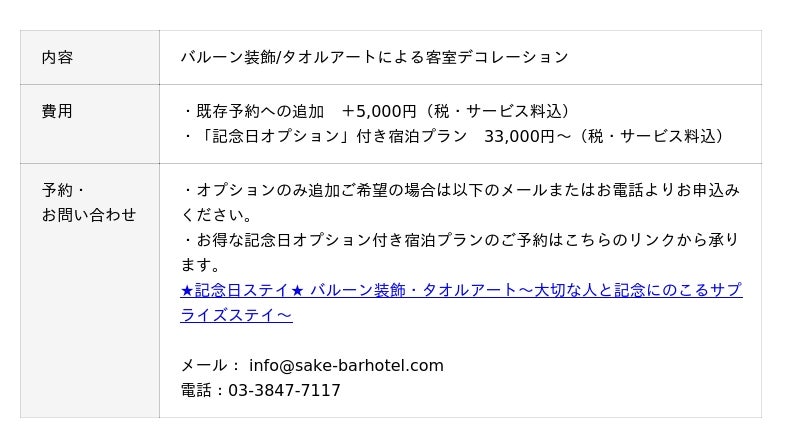Image resolution: width=800 pixels, height=448 pixels.
Task: Click the お得な記念日オプション付き宿泊プラン sentence
Action: click(460, 240)
